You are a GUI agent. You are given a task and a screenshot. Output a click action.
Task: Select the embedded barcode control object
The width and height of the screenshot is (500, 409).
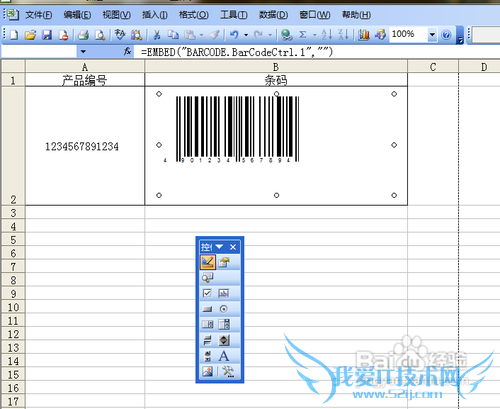point(276,145)
